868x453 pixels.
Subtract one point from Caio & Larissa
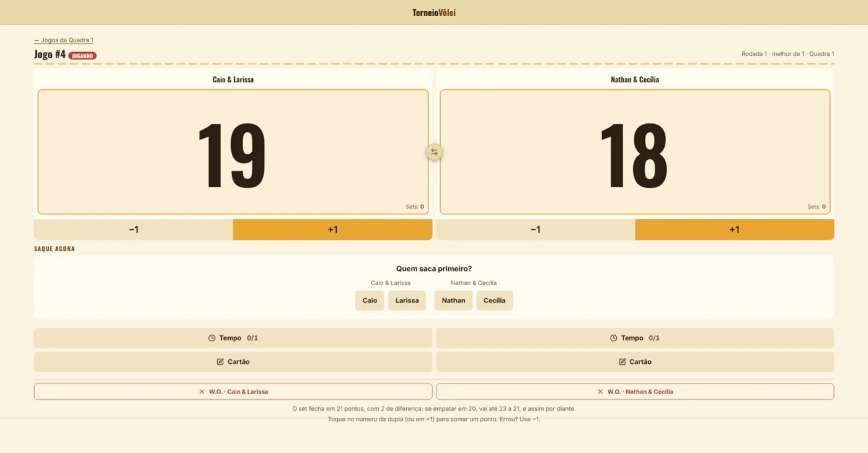133,229
